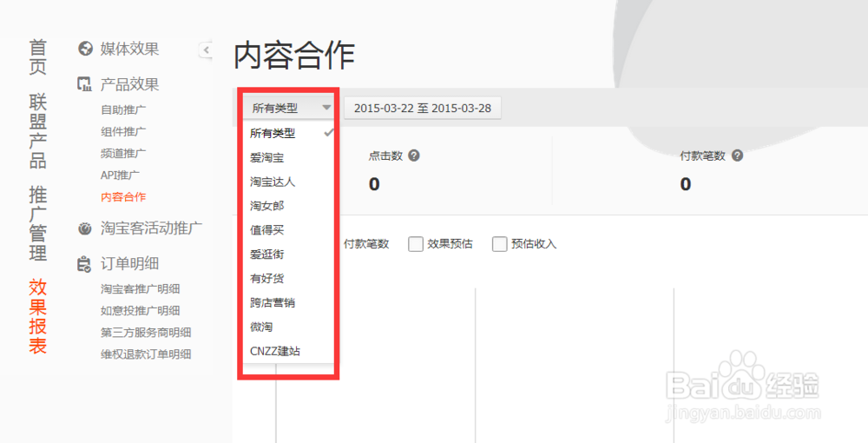
Task: Open 订单明细 section
Action: pos(129,263)
